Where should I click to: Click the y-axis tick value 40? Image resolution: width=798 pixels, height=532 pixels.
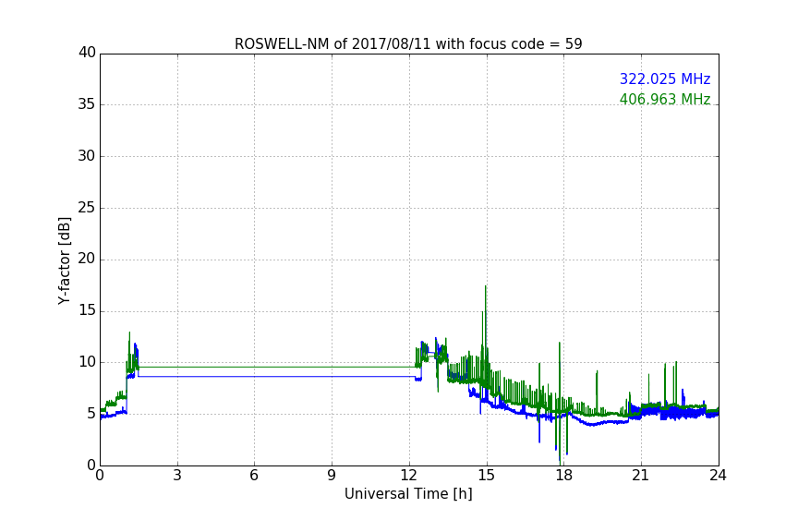click(x=87, y=53)
